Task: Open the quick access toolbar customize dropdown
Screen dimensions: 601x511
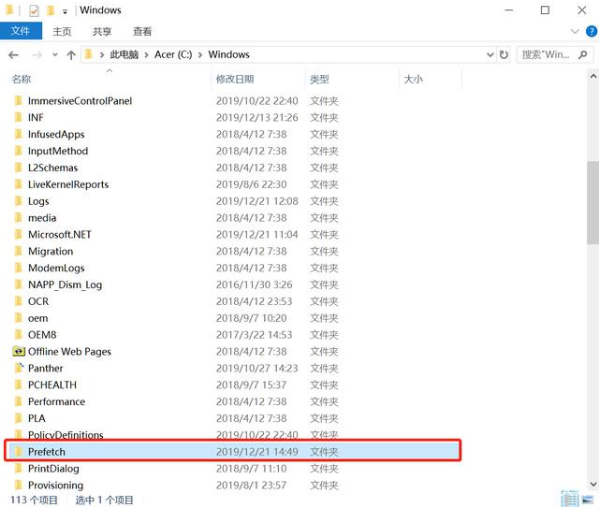Action: point(65,12)
